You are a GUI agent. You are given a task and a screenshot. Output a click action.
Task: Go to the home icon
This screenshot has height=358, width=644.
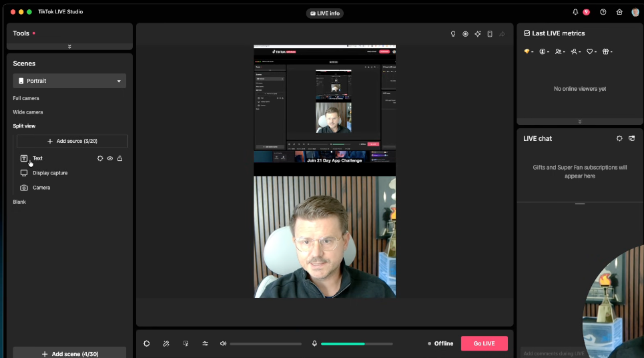pos(619,12)
